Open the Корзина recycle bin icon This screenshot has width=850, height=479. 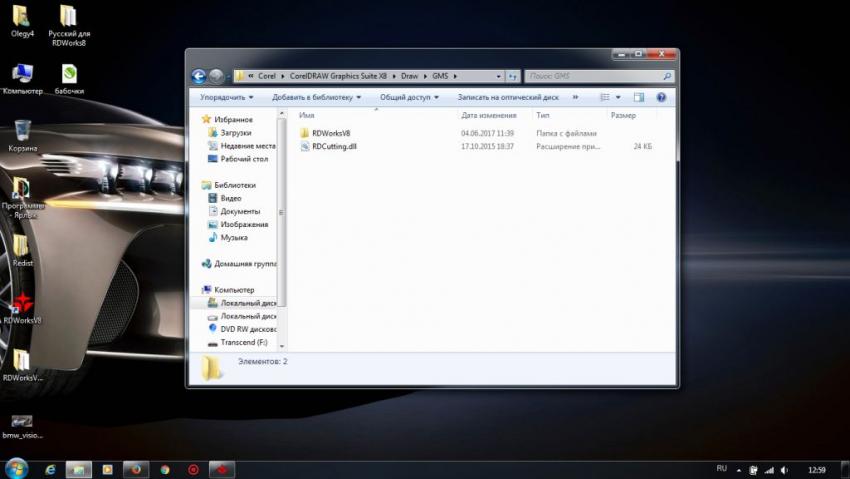coord(22,132)
